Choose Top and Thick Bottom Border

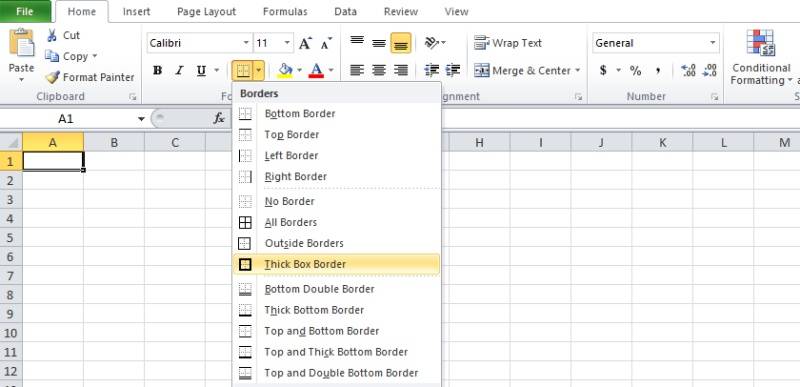point(337,352)
